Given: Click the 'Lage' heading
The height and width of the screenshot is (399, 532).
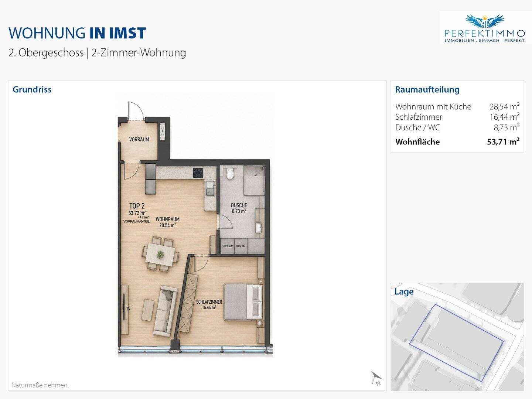Looking at the screenshot, I should tap(404, 291).
